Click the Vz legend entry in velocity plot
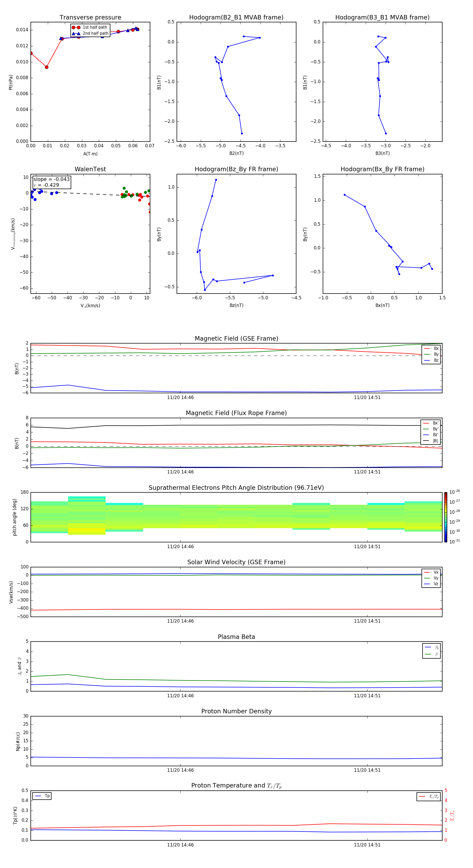The image size is (473, 868). pos(431,584)
